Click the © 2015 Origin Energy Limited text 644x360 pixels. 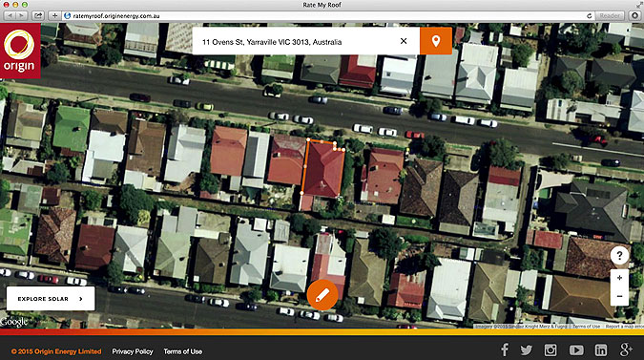tap(56, 351)
